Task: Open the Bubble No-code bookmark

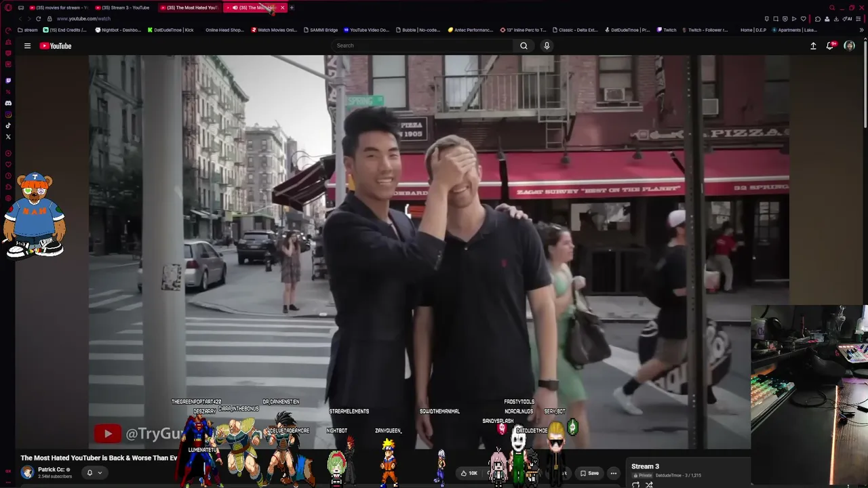Action: 418,30
